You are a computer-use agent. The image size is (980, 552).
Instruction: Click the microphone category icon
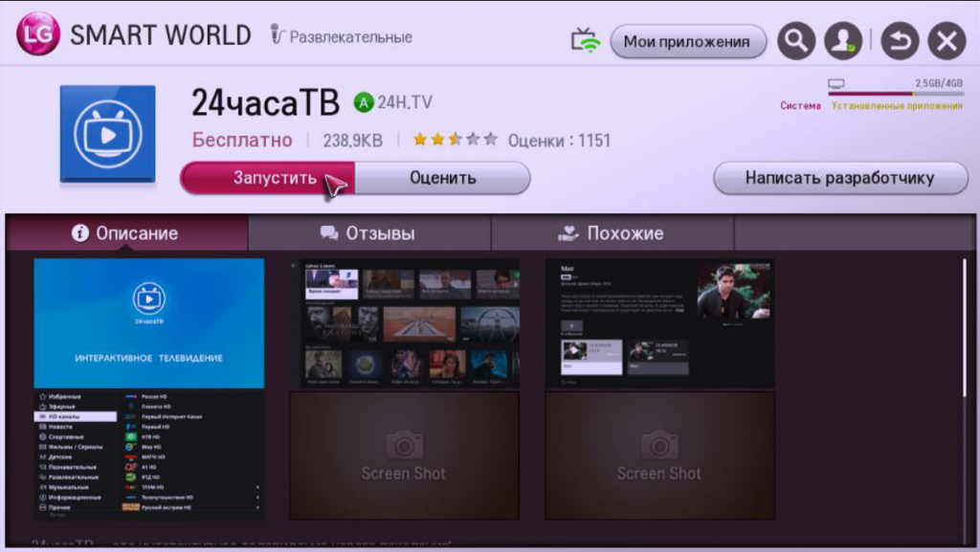click(x=277, y=35)
